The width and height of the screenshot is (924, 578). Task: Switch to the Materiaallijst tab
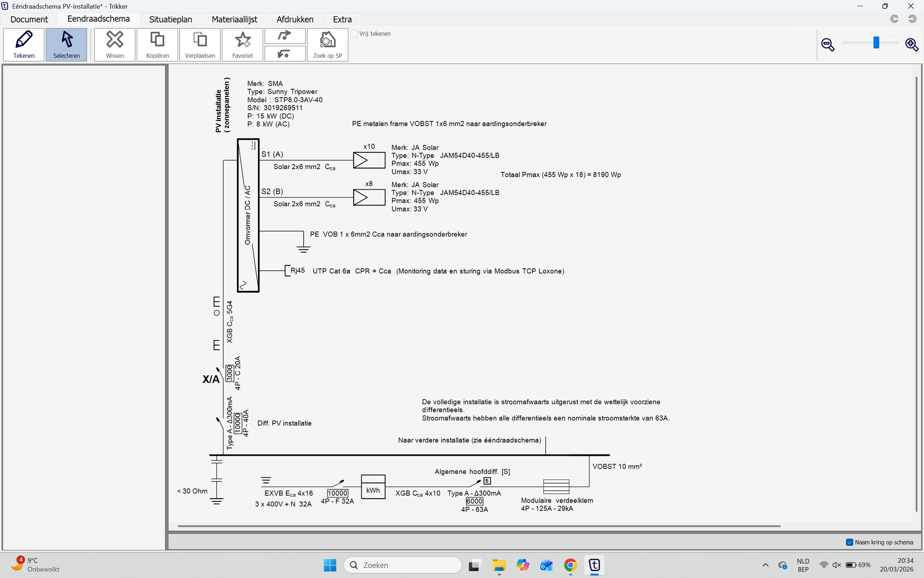coord(234,19)
